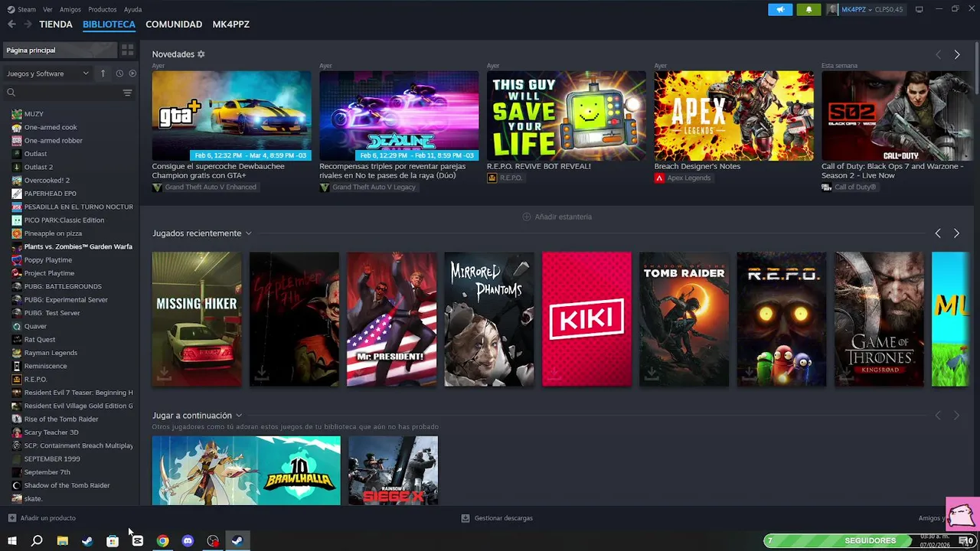Open the Game of Thrones Kingsroad cover
This screenshot has height=551, width=980.
coord(879,319)
